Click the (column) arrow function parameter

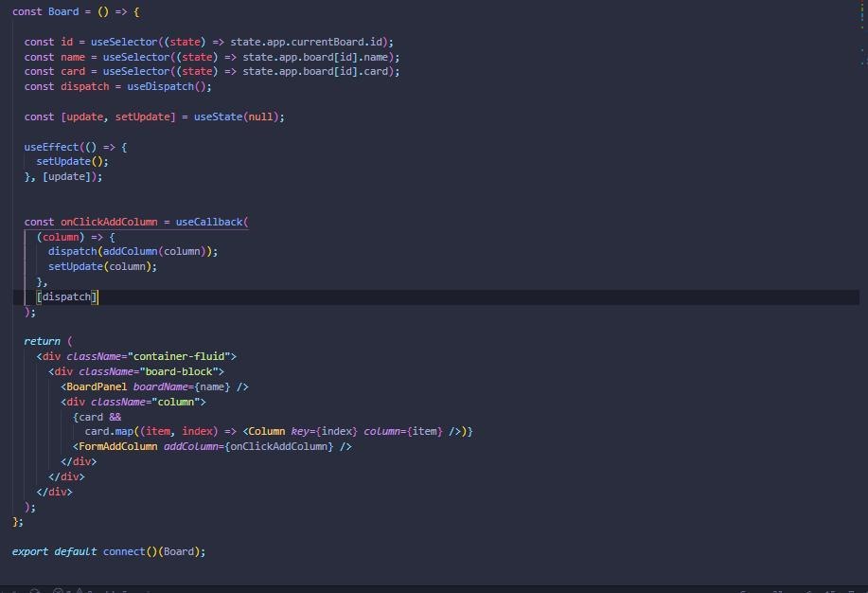[x=61, y=237]
